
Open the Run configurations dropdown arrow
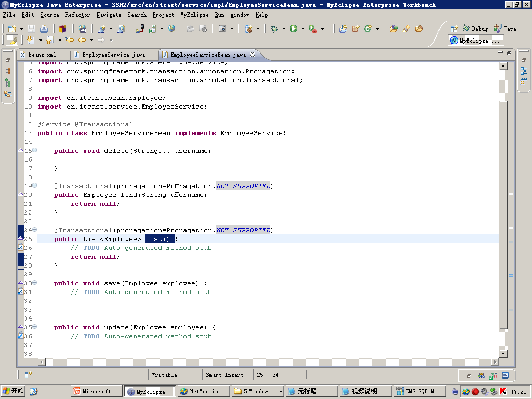point(303,29)
